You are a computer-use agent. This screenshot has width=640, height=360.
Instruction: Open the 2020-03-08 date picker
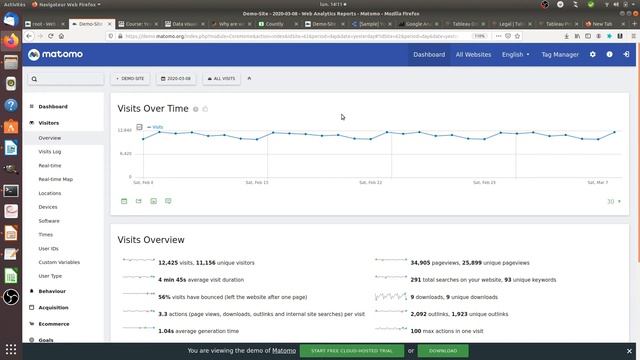176,78
